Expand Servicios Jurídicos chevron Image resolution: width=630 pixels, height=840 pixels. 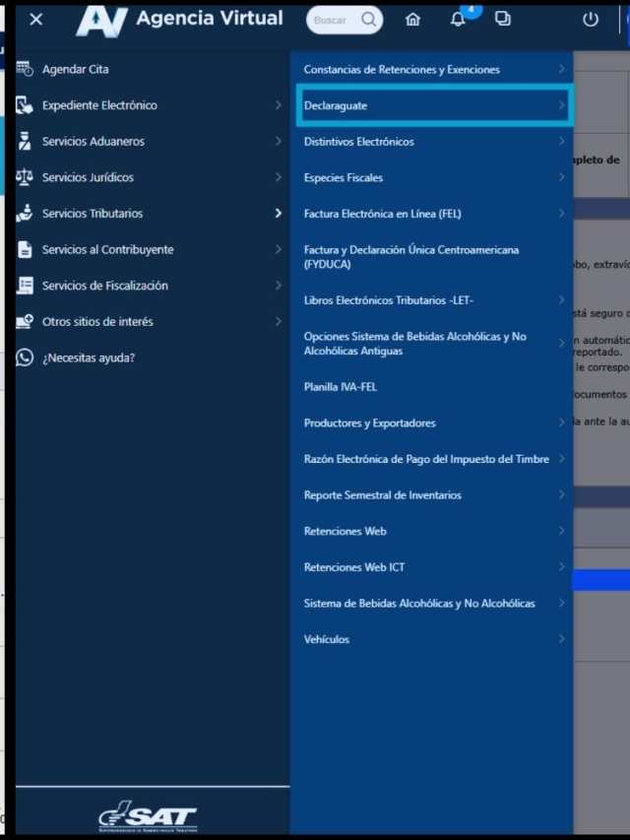pos(278,177)
